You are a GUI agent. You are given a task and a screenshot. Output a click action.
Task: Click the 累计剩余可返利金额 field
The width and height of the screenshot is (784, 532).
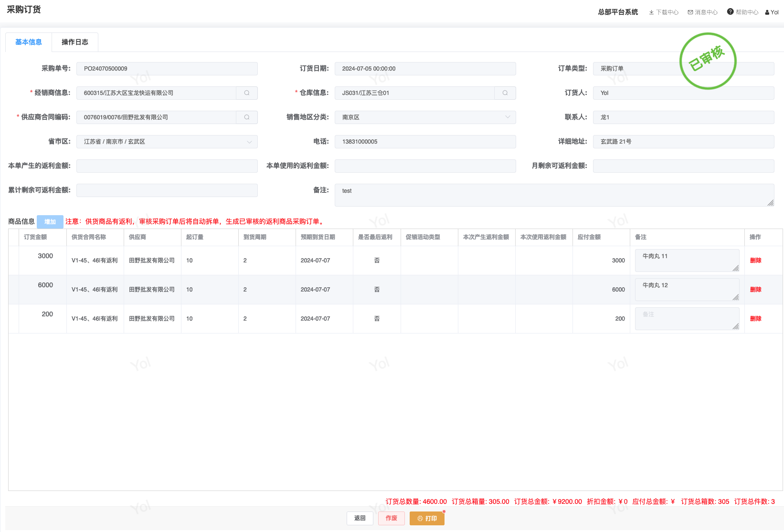coord(167,190)
